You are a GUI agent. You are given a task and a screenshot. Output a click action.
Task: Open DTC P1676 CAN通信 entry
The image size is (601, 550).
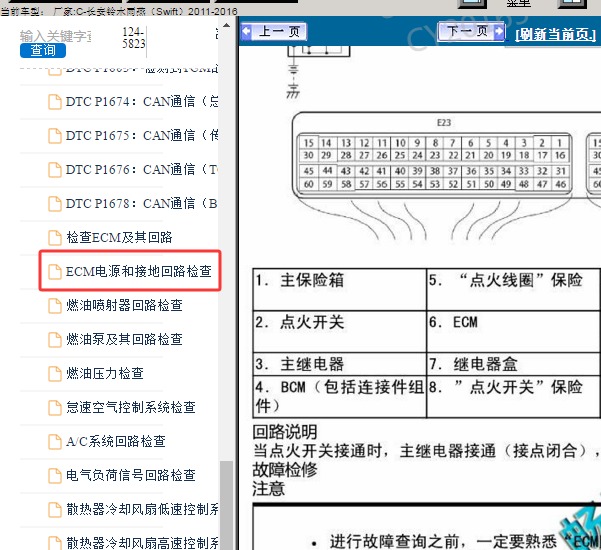coord(142,169)
